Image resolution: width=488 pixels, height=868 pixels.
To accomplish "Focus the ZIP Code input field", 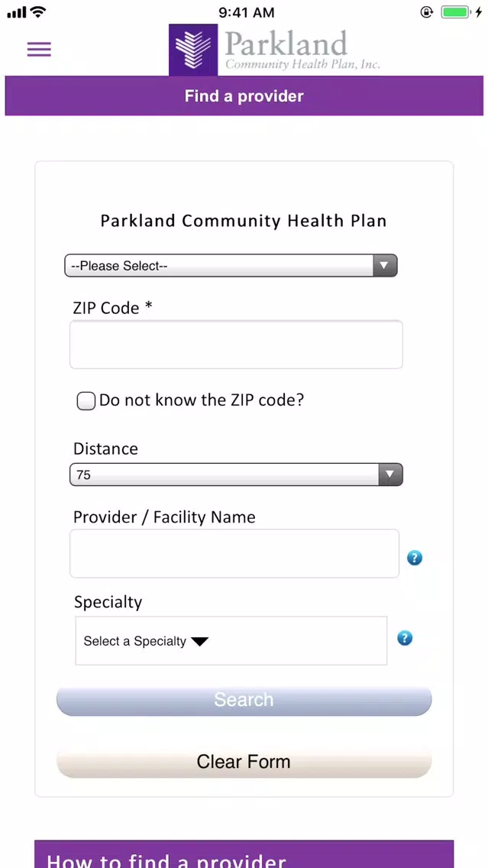I will [236, 345].
